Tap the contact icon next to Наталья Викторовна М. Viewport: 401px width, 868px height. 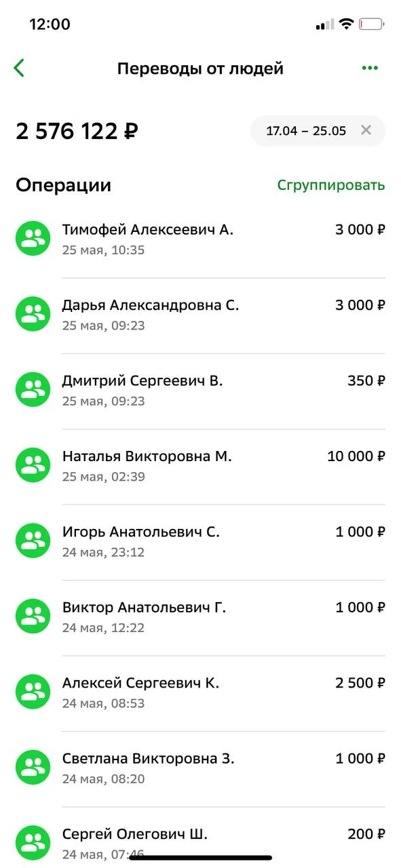32,465
